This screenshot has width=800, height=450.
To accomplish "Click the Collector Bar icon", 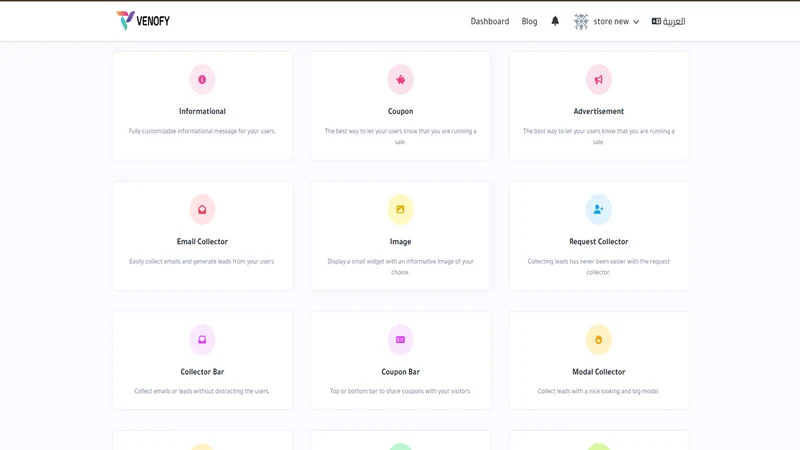I will point(202,340).
